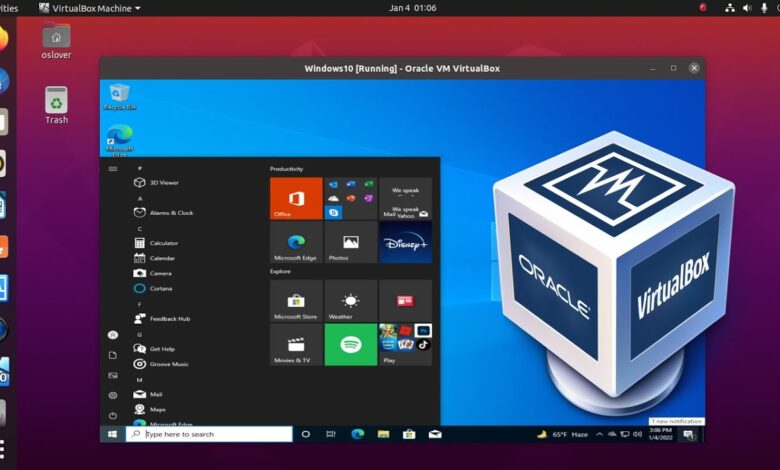Image resolution: width=780 pixels, height=470 pixels.
Task: Select the Recycle Bin on the Windows desktop
Action: point(119,96)
